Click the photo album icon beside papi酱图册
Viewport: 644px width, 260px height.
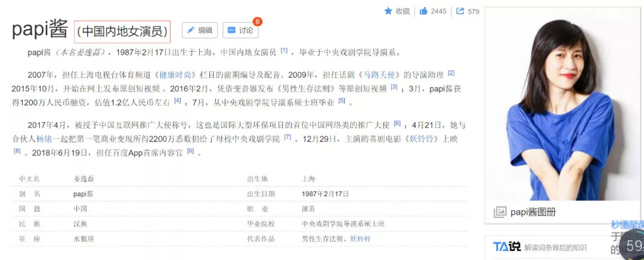tap(500, 212)
